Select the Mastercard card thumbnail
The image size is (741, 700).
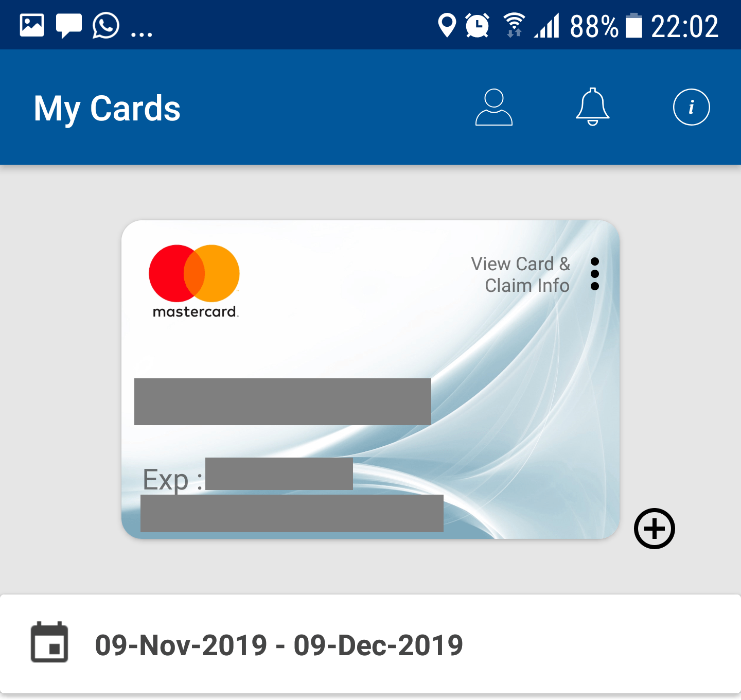click(x=370, y=379)
